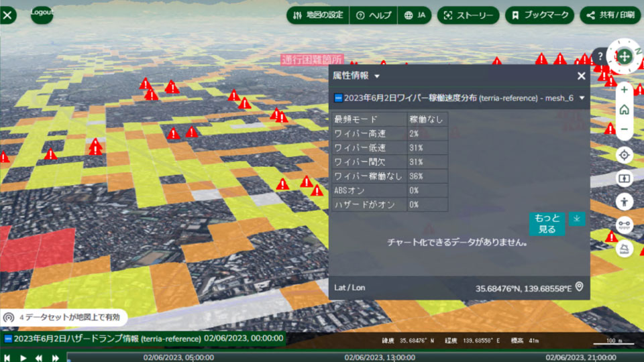This screenshot has width=644, height=362.
Task: Select the 36% value for ワイパー稼働なし
Action: [x=416, y=176]
